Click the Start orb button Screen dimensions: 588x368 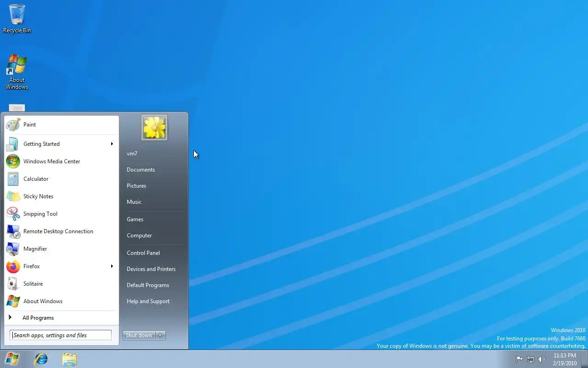[12, 359]
